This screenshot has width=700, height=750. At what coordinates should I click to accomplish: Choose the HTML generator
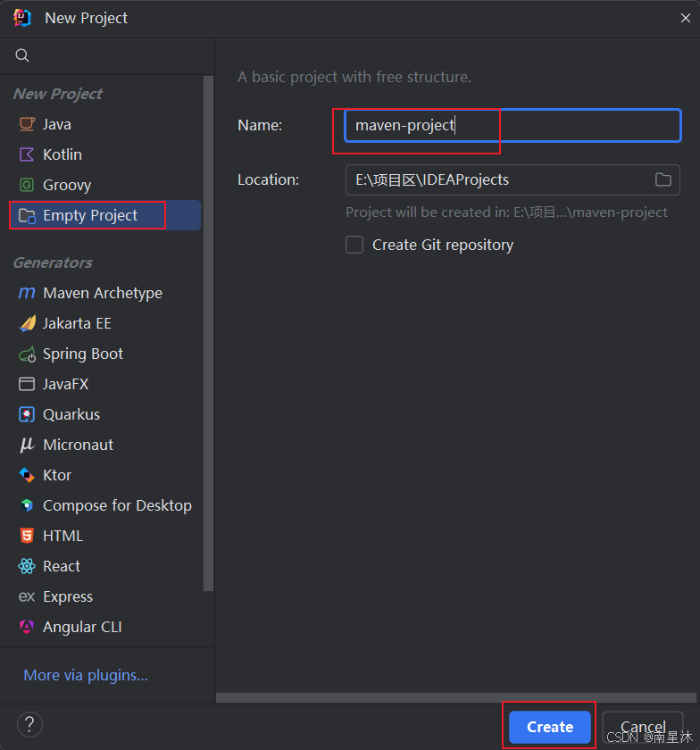pos(104,536)
